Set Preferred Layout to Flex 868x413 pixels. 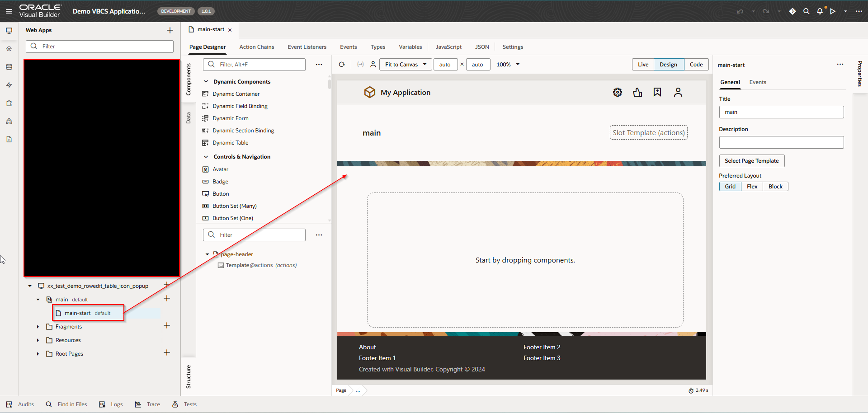[x=752, y=187]
